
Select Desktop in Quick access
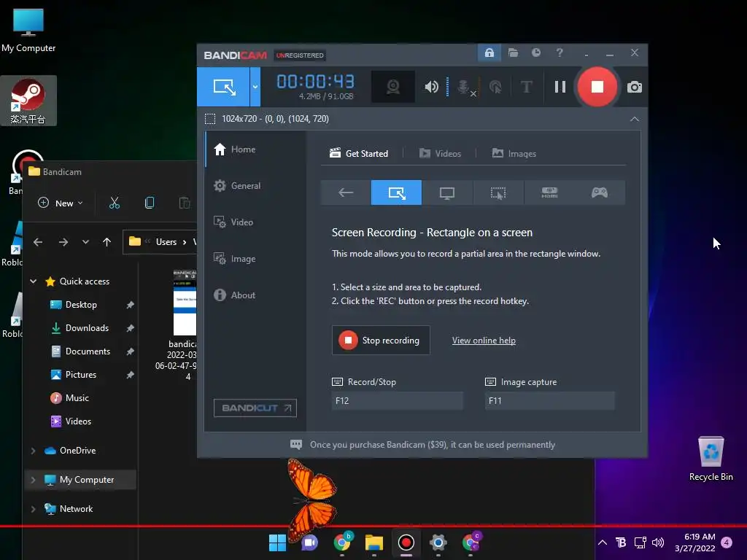[x=81, y=305]
